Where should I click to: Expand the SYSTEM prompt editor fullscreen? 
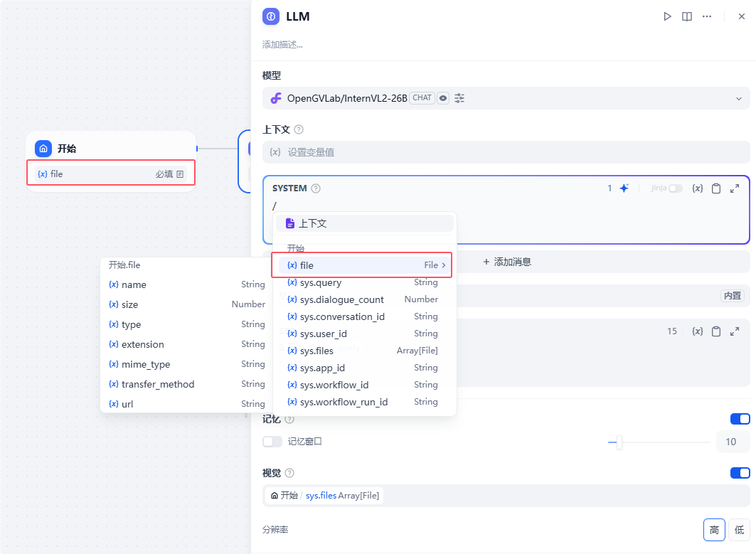click(x=734, y=188)
